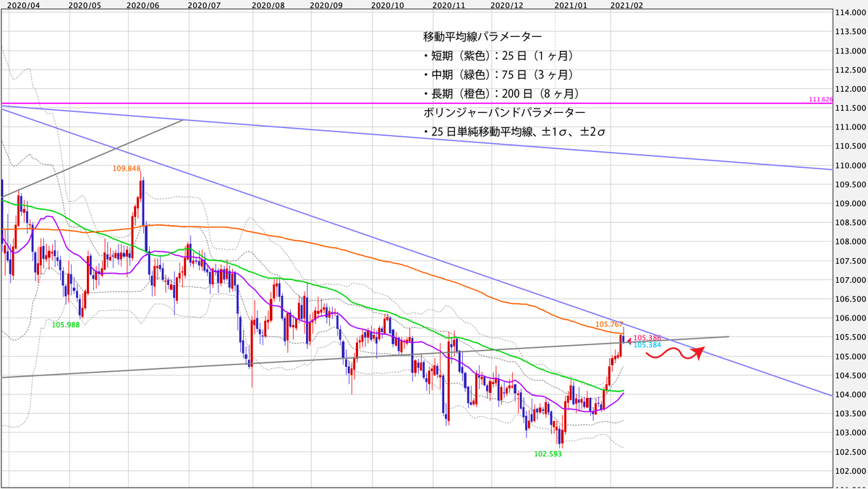
Task: Click the 中期(緑色):75日 line
Action: point(498,75)
